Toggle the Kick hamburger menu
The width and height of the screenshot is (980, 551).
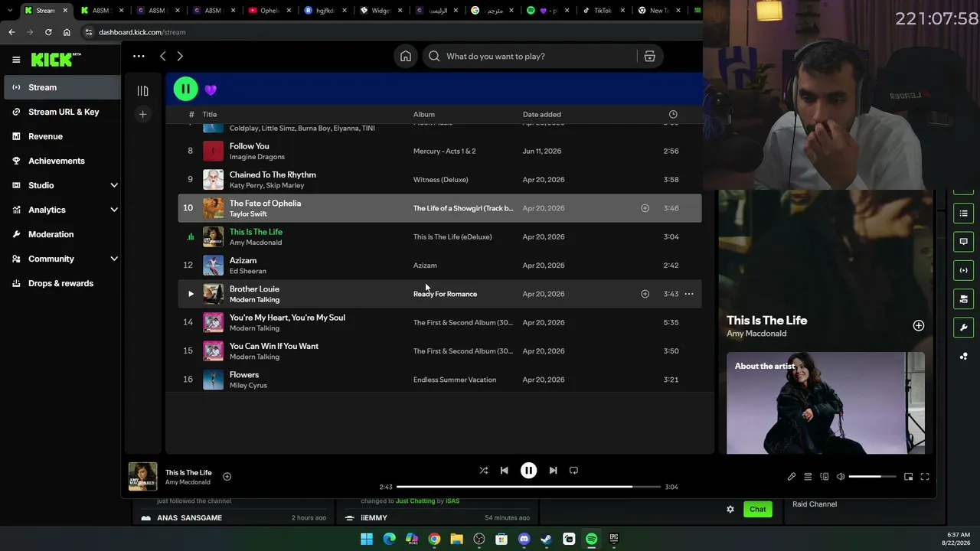coord(16,59)
